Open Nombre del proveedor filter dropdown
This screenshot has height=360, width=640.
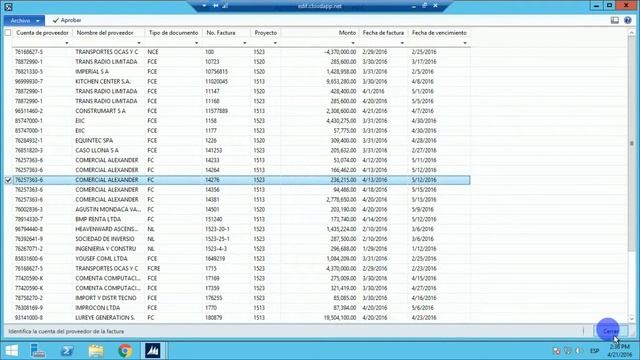(138, 43)
